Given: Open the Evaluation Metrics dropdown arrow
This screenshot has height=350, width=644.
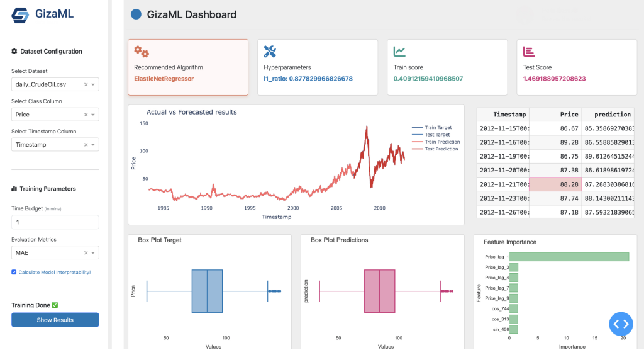Looking at the screenshot, I should point(93,252).
